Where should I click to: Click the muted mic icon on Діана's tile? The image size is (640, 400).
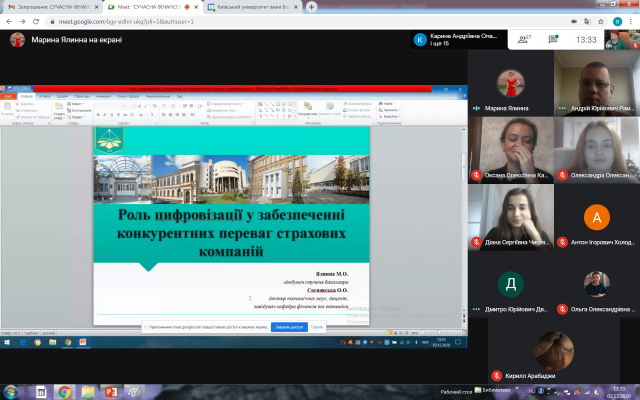pos(476,240)
